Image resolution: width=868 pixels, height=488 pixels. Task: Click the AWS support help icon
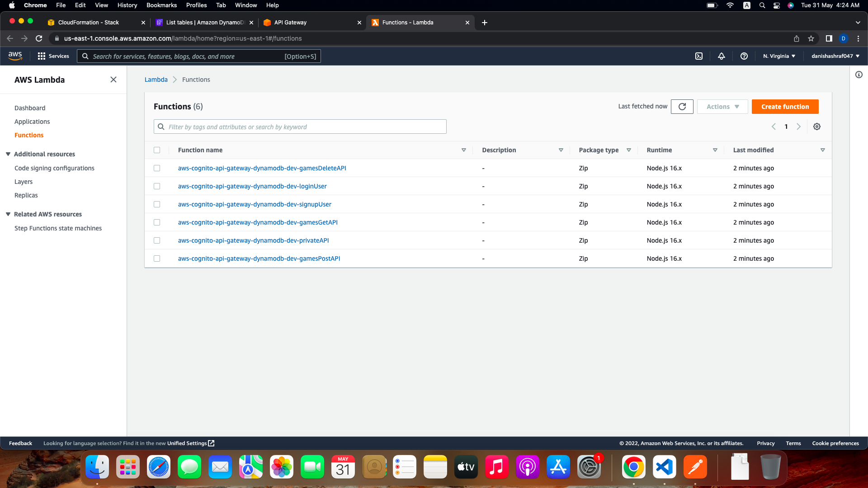[x=744, y=56]
